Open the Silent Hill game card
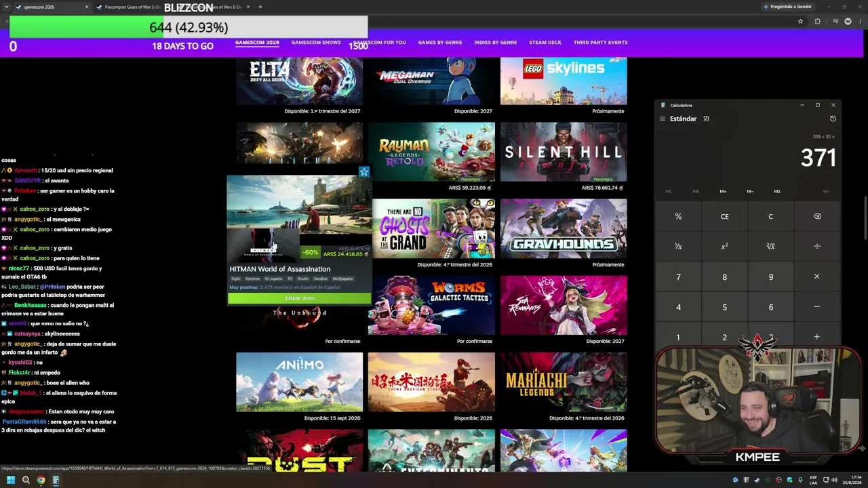The height and width of the screenshot is (488, 868). [x=564, y=152]
